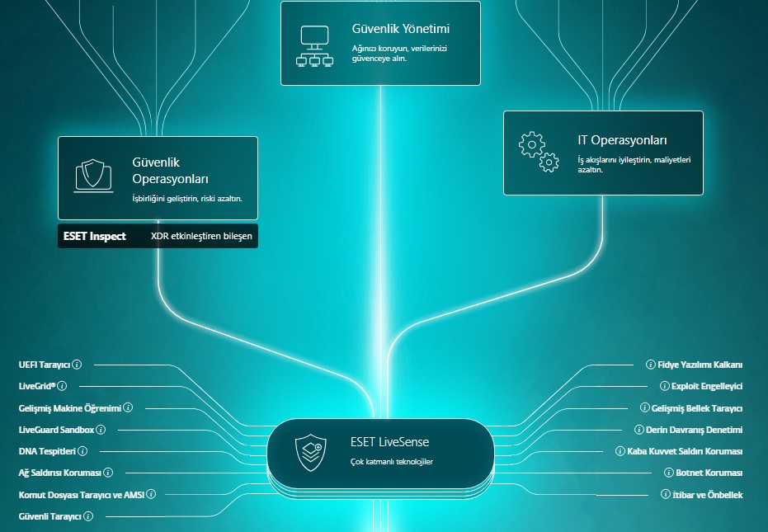768x532 pixels.
Task: Click the DNA Tespitleri label
Action: pos(47,452)
